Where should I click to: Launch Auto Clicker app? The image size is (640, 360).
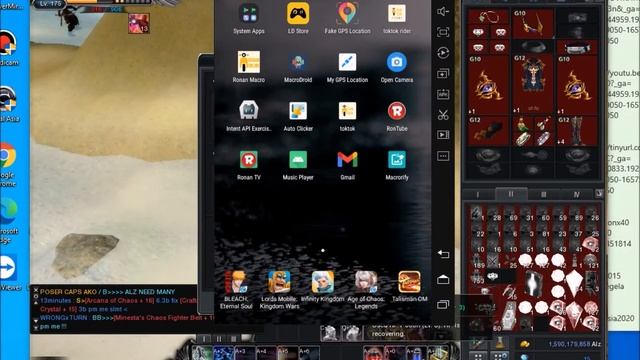tap(298, 111)
